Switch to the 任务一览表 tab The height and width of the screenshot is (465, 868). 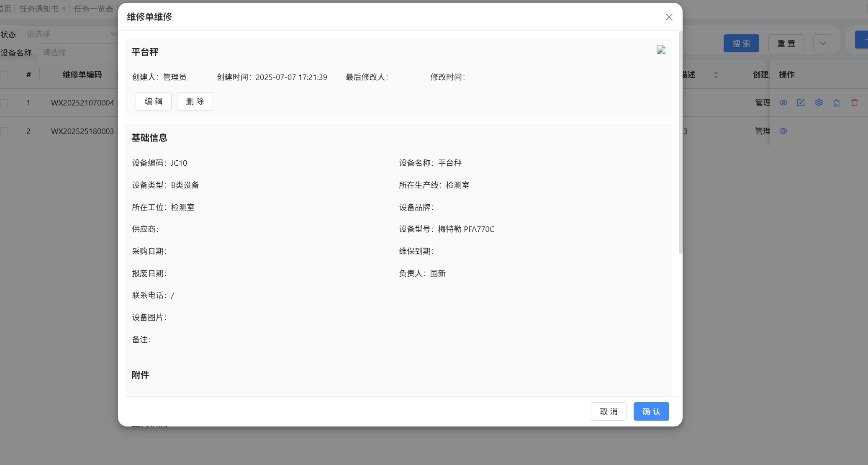(x=93, y=9)
